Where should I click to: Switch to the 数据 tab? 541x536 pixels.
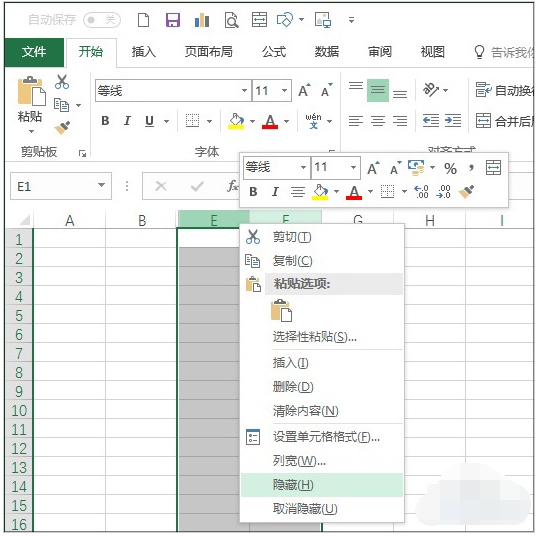[x=327, y=52]
